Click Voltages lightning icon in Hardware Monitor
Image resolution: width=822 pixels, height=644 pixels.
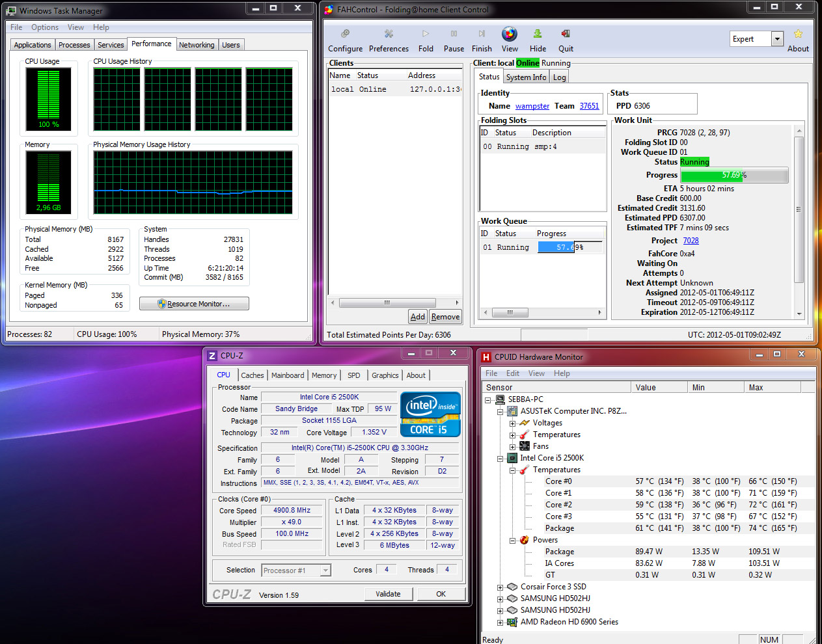coord(525,423)
